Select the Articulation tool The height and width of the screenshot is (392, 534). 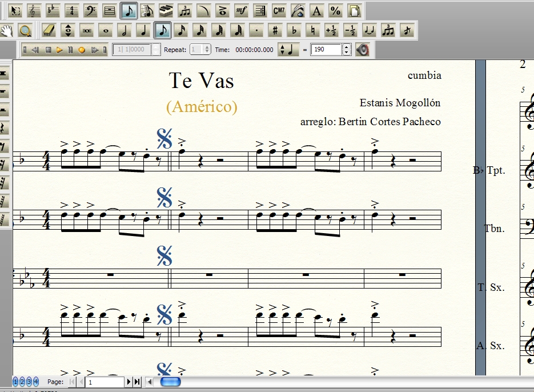(222, 11)
